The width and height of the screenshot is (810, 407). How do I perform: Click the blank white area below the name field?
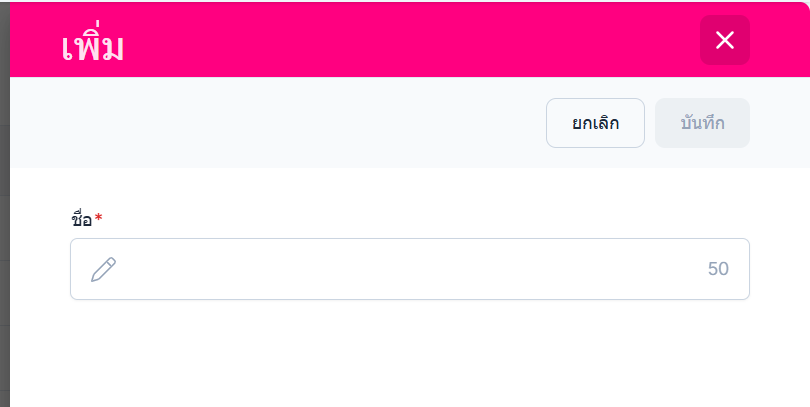[x=400, y=355]
